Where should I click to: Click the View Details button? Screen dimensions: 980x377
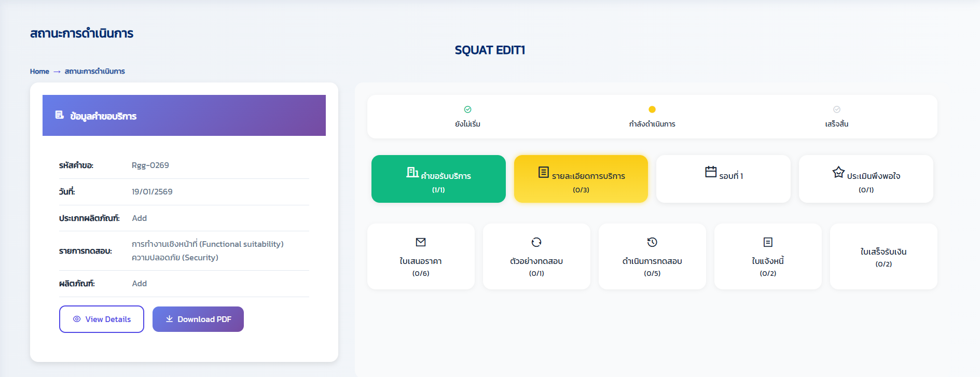point(102,319)
